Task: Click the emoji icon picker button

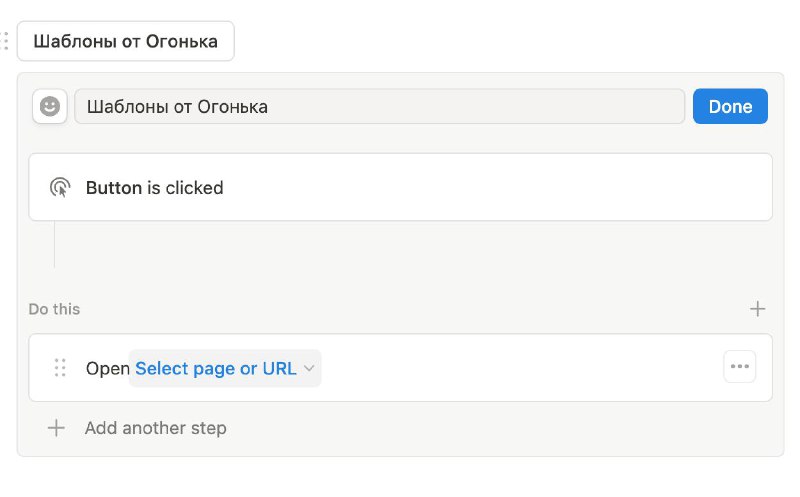Action: coord(49,106)
